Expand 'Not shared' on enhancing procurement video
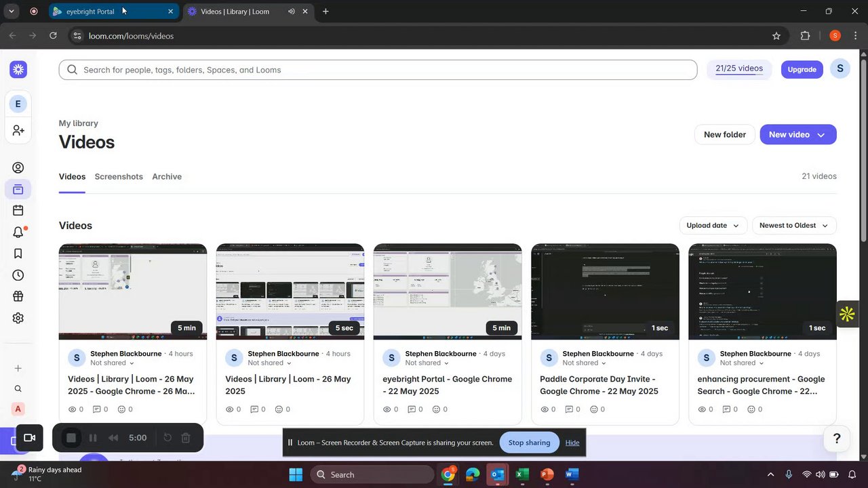 (741, 363)
